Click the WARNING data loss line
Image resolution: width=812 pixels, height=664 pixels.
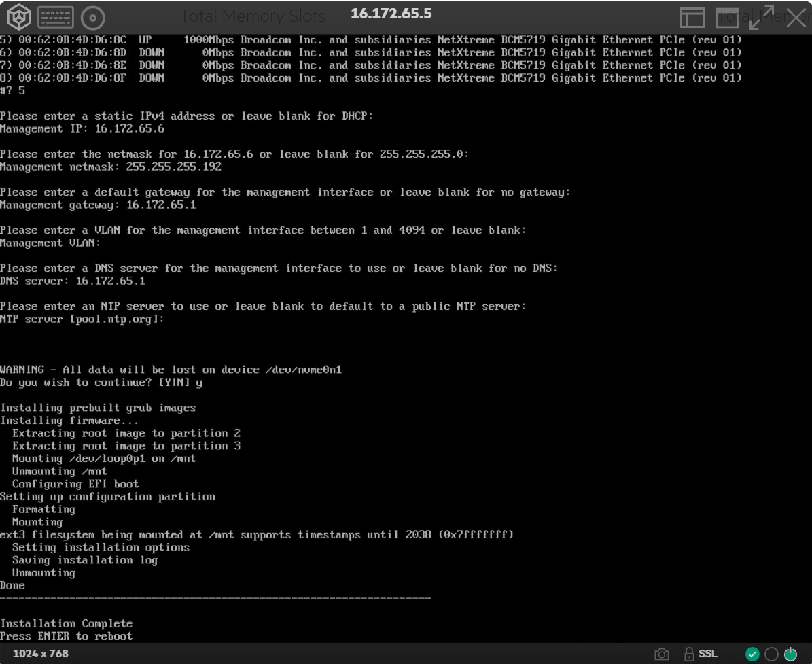click(171, 370)
